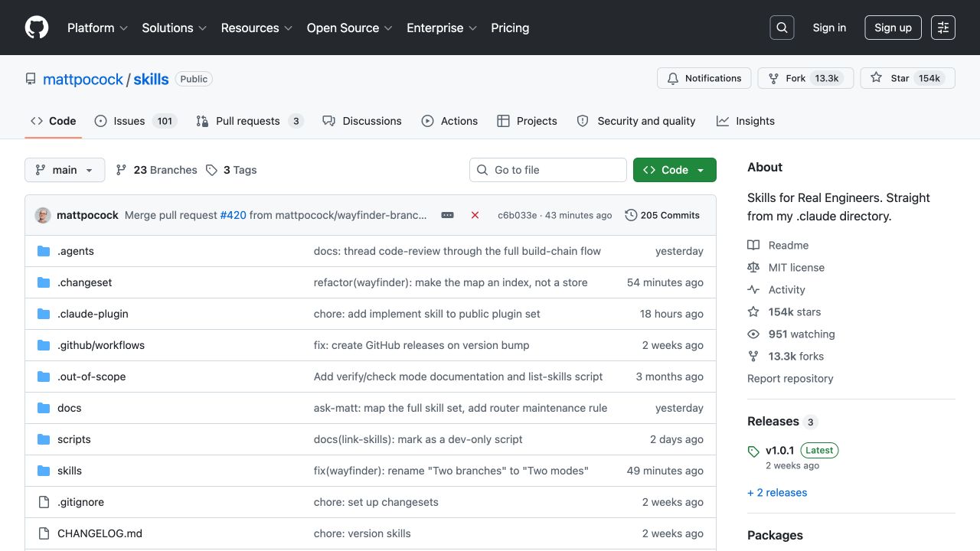Switch to the Projects tab
The height and width of the screenshot is (551, 980).
tap(527, 121)
